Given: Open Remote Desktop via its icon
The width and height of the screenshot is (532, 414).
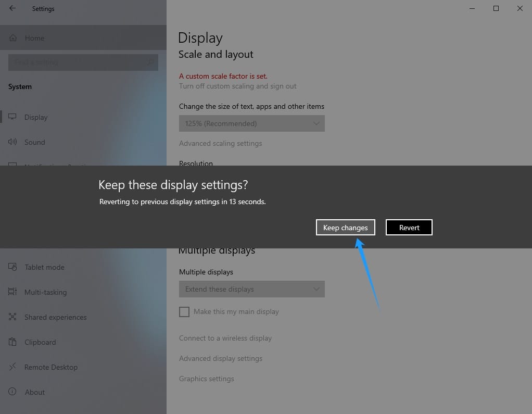Looking at the screenshot, I should [x=12, y=367].
